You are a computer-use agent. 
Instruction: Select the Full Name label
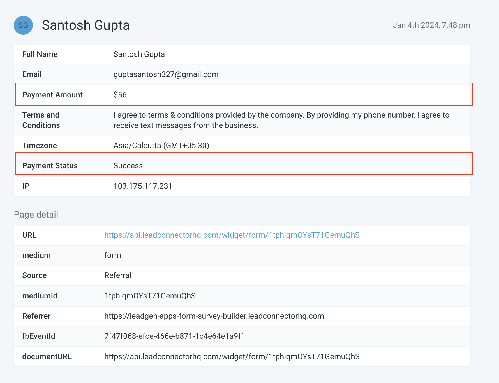click(40, 54)
